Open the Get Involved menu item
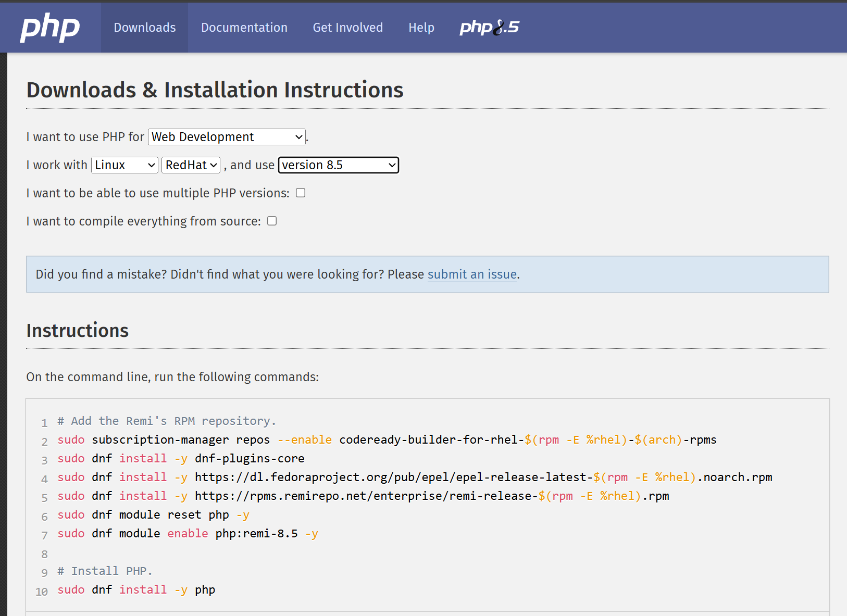 click(348, 28)
